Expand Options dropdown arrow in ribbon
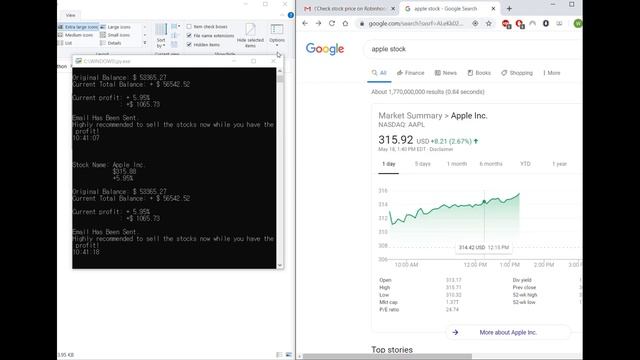The height and width of the screenshot is (360, 640). (x=277, y=45)
